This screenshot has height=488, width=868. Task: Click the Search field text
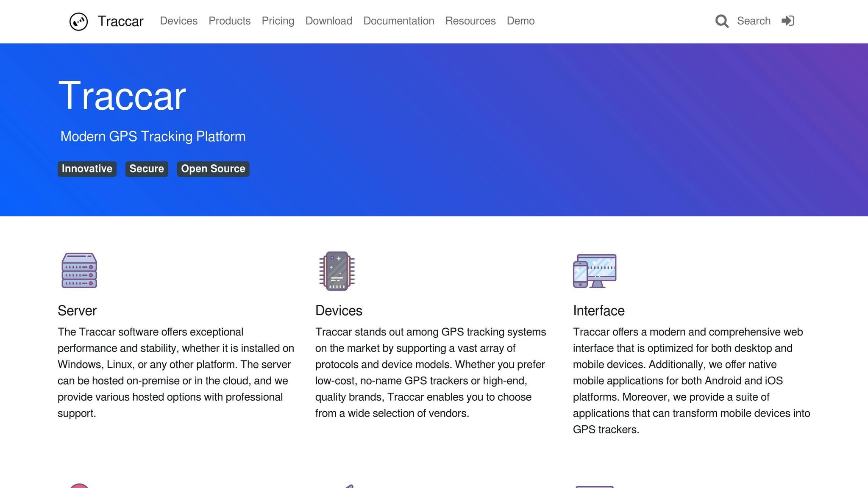tap(753, 21)
